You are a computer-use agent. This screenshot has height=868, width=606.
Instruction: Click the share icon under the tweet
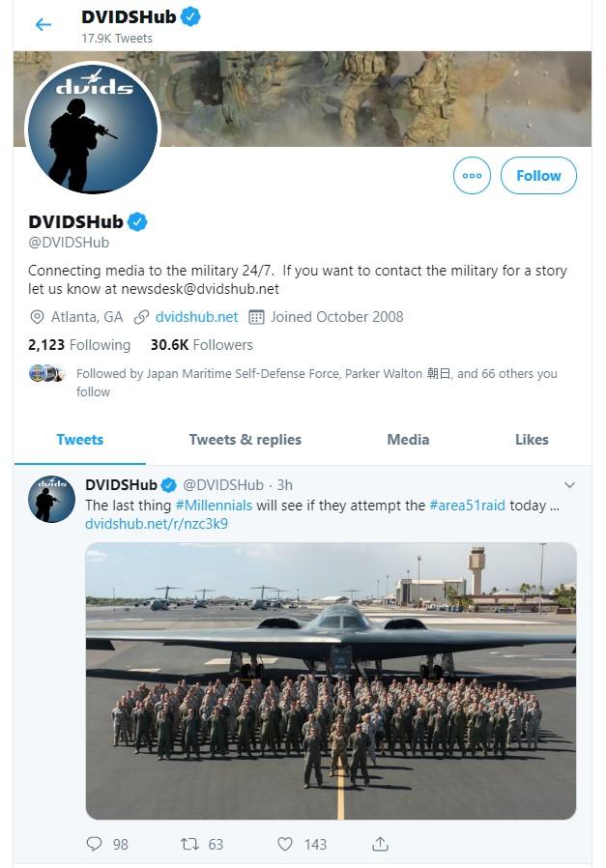click(380, 844)
